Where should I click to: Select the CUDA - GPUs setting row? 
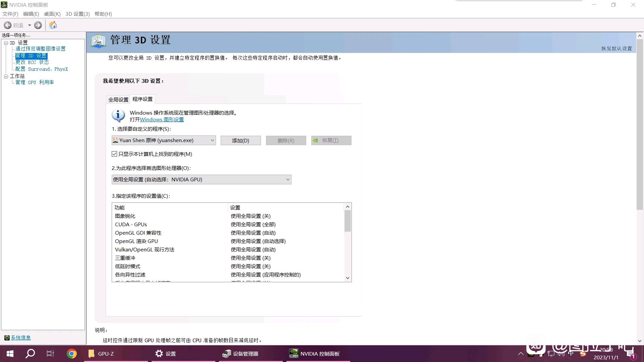click(x=228, y=225)
